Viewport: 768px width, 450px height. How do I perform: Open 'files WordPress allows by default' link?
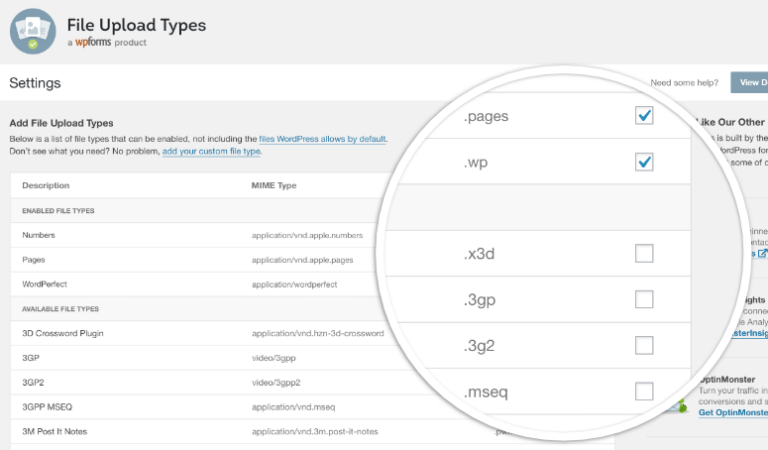(322, 139)
